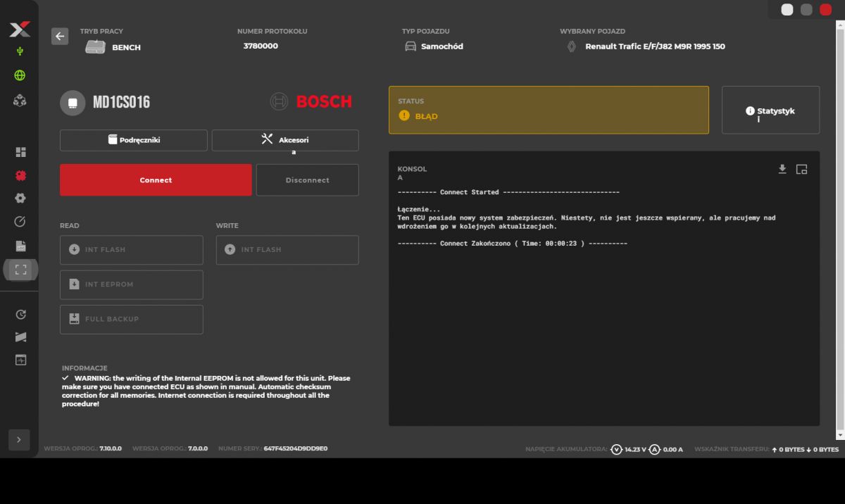Click the flag-shaped icon in sidebar
This screenshot has width=845, height=504.
pyautogui.click(x=20, y=337)
